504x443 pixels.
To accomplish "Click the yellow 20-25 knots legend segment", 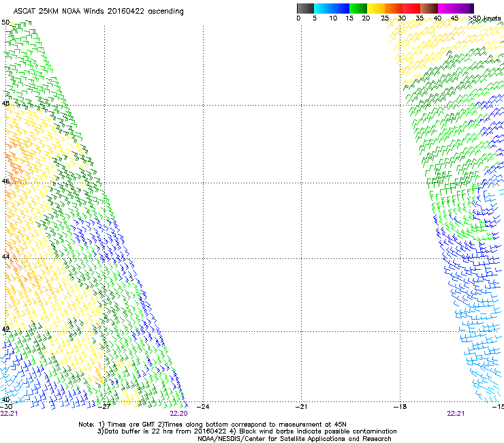I will pyautogui.click(x=376, y=8).
